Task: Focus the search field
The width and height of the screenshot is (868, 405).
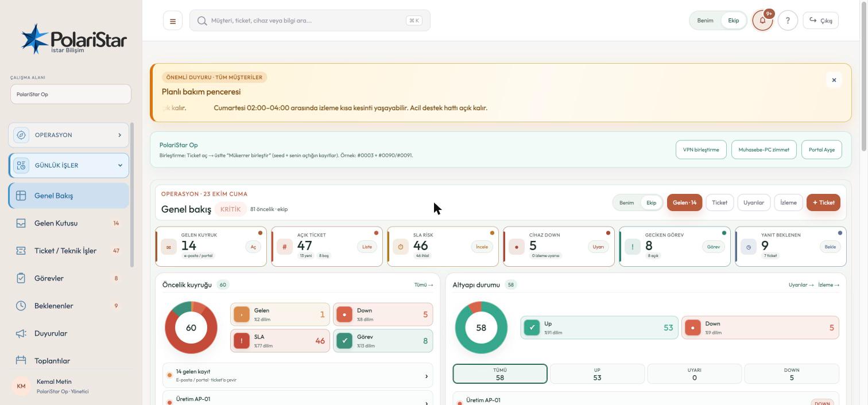Action: point(310,21)
